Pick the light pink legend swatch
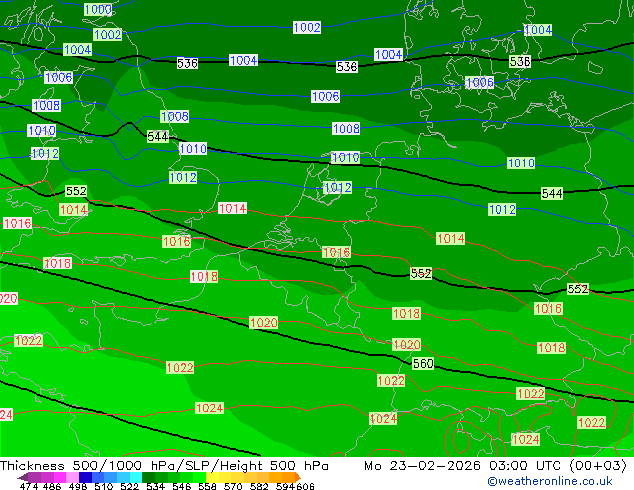This screenshot has width=634, height=490. pyautogui.click(x=72, y=477)
